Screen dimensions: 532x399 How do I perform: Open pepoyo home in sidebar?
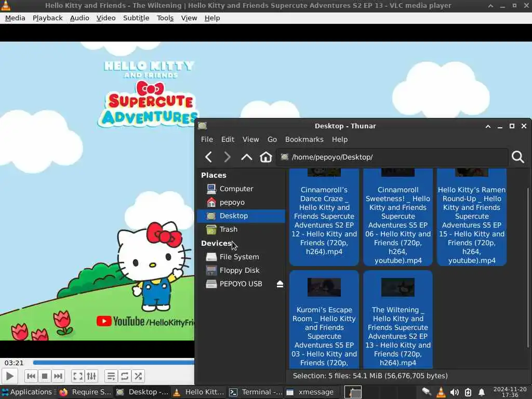point(242,202)
